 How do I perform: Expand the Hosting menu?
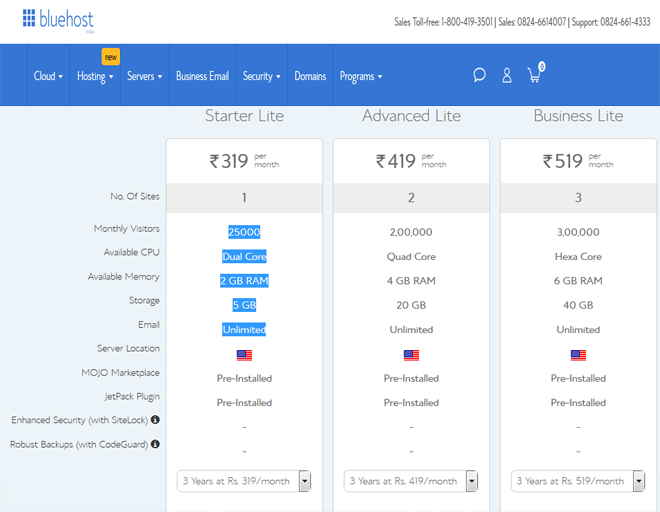pos(95,76)
